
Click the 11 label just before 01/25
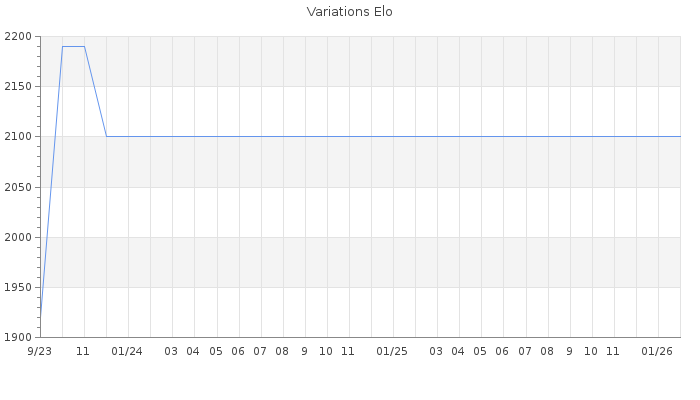point(348,351)
